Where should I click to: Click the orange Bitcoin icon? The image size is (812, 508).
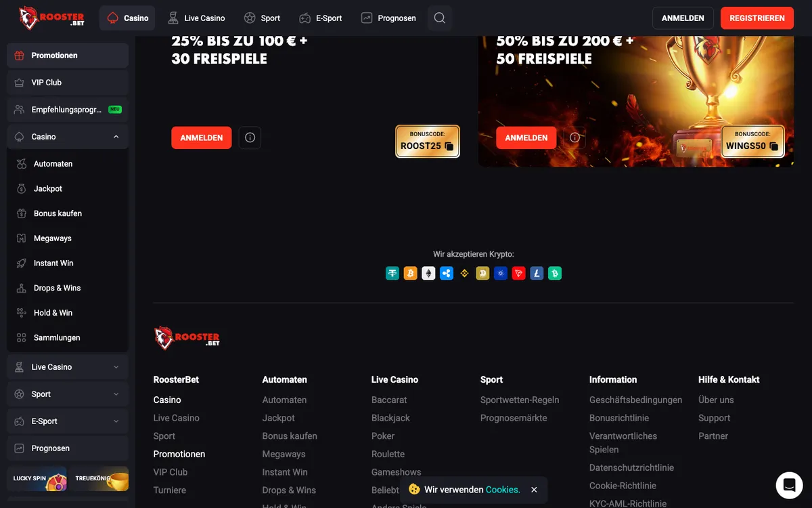(x=410, y=274)
